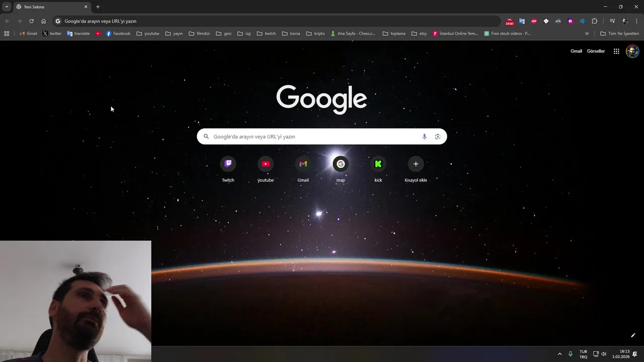Click Kısayol ekle add shortcut button

[x=416, y=170]
